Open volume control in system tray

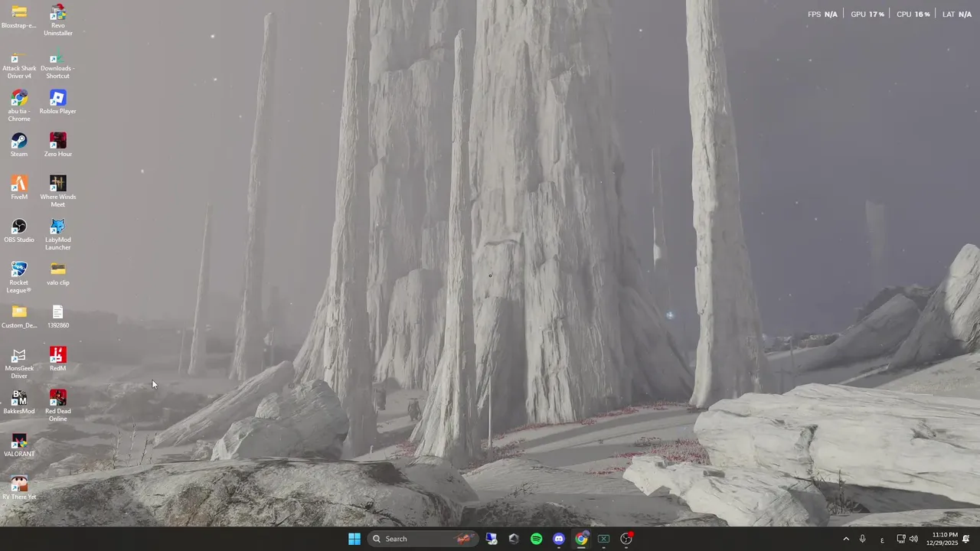click(913, 539)
